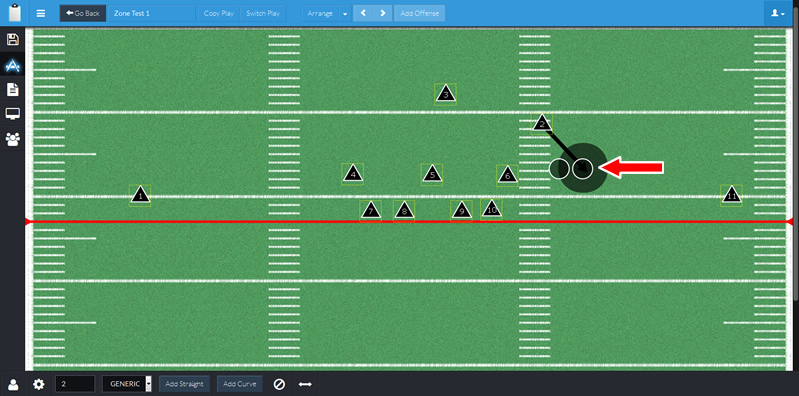Click the Add Curve button
Viewport: 799px width, 396px height.
click(239, 384)
